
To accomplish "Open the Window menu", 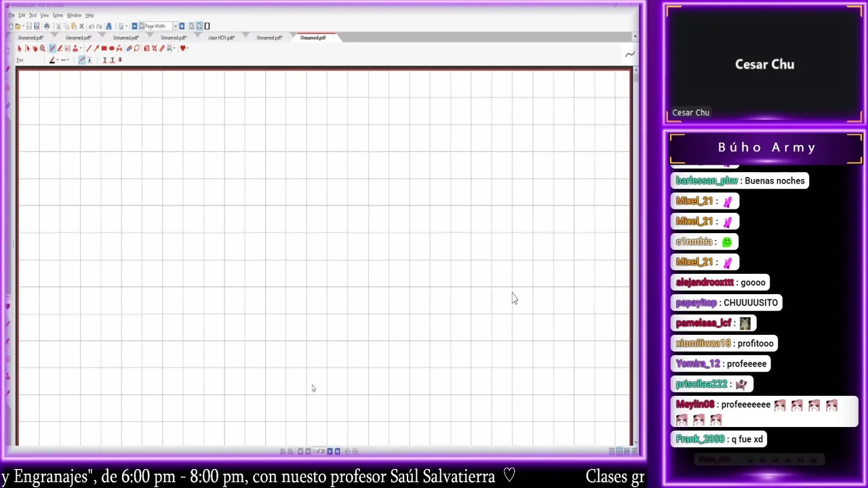I will pyautogui.click(x=74, y=15).
